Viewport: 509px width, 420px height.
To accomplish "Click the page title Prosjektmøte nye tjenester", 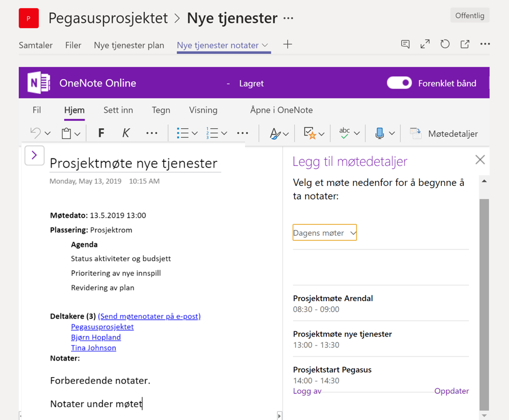I will click(133, 163).
